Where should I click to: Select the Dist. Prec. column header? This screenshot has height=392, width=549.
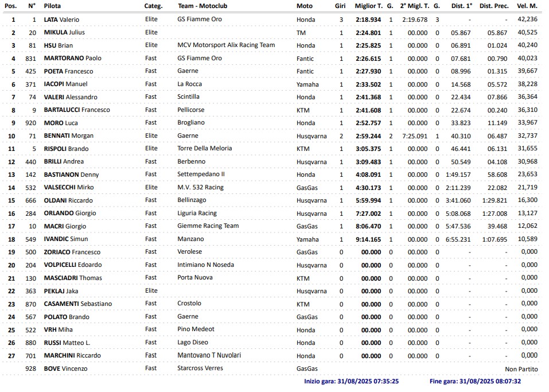tap(494, 6)
